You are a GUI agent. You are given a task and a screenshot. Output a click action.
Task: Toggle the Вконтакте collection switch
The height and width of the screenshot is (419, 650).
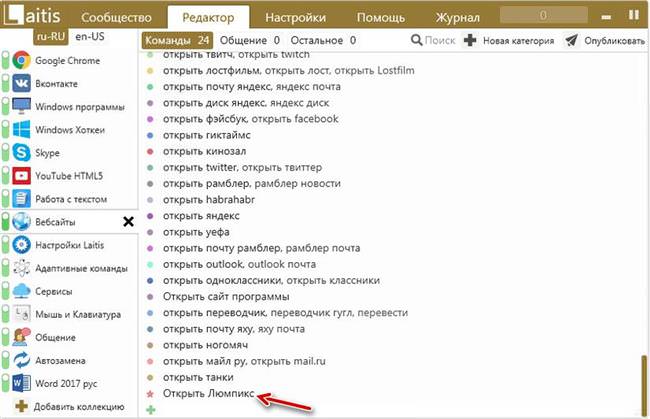(5, 83)
